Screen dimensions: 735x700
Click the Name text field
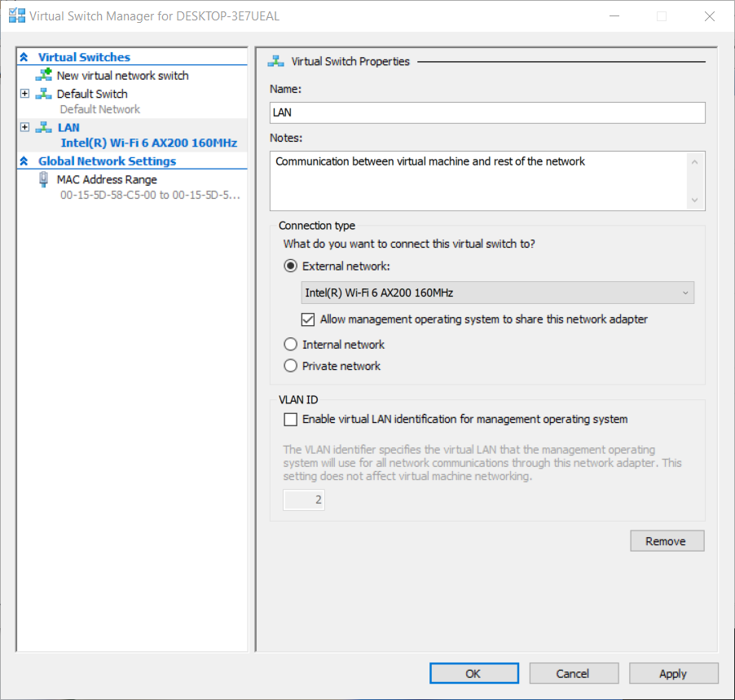[x=487, y=112]
